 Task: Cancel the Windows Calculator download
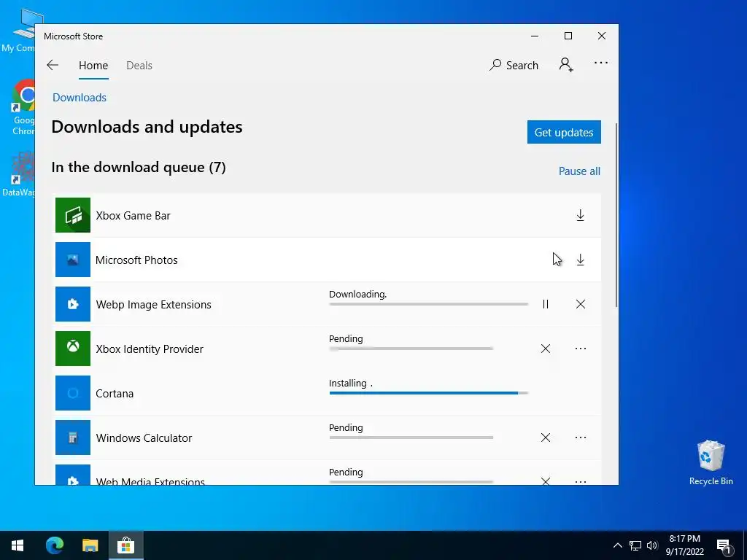coord(546,437)
